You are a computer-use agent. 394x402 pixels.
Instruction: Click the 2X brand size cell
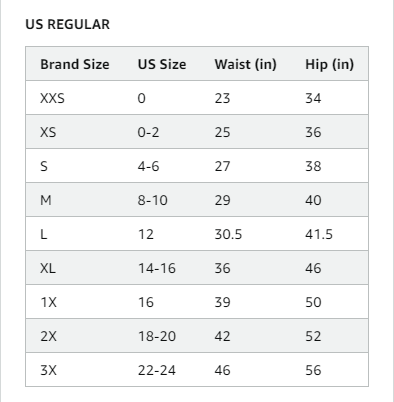pos(49,336)
